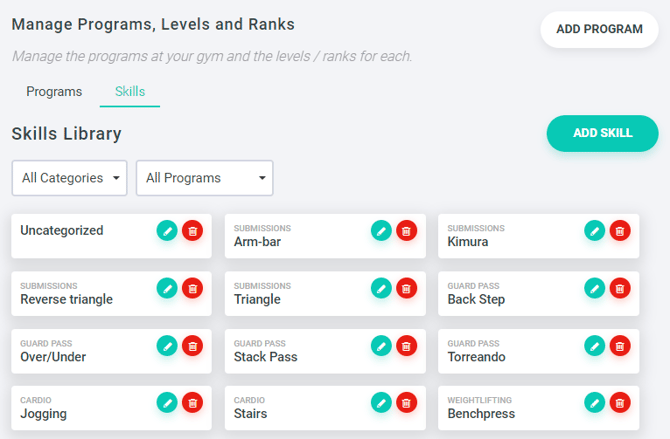Edit the Stack Pass skill
The width and height of the screenshot is (670, 439).
[381, 346]
